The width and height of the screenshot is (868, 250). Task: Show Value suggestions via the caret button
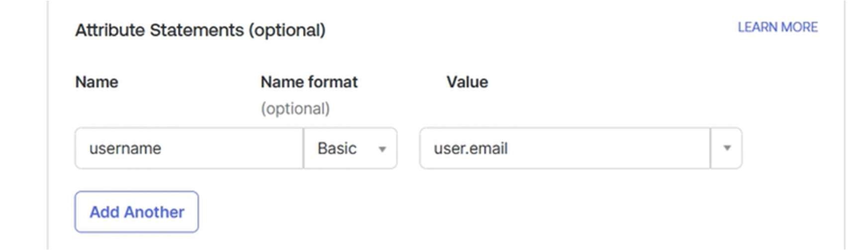(x=727, y=148)
